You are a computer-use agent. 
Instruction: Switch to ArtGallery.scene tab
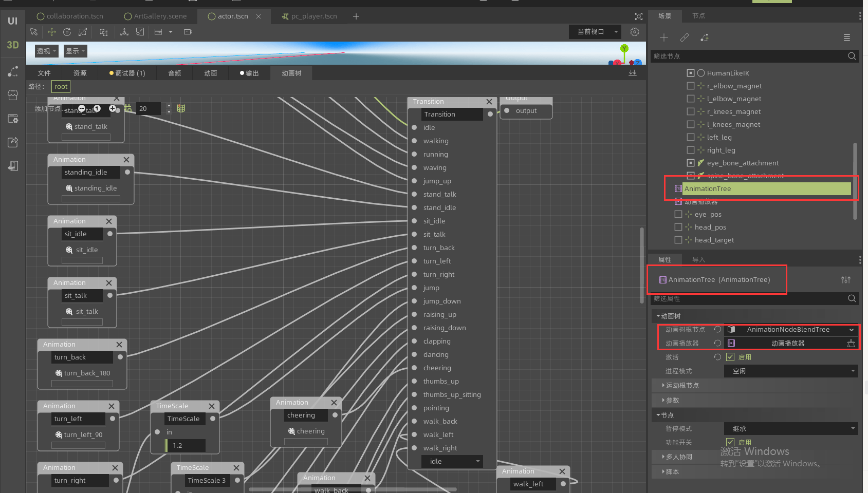click(x=156, y=16)
